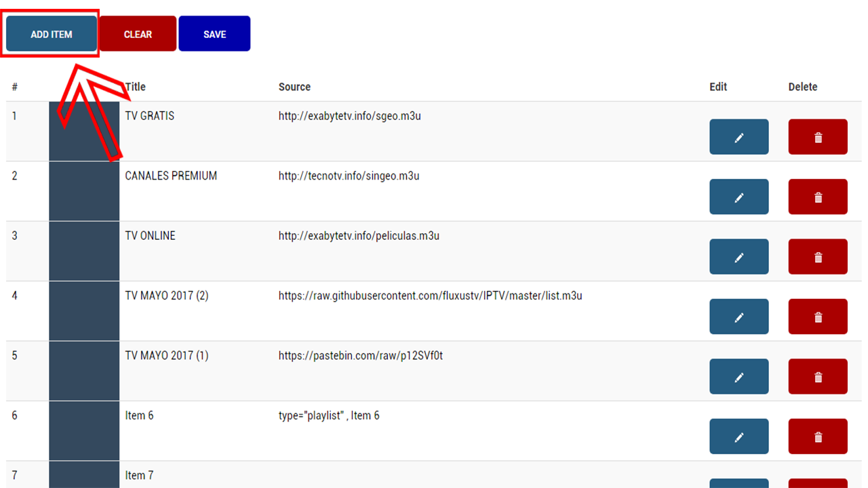This screenshot has height=488, width=868.
Task: Edit the TV MAYO 2017 (2) row
Action: point(739,317)
